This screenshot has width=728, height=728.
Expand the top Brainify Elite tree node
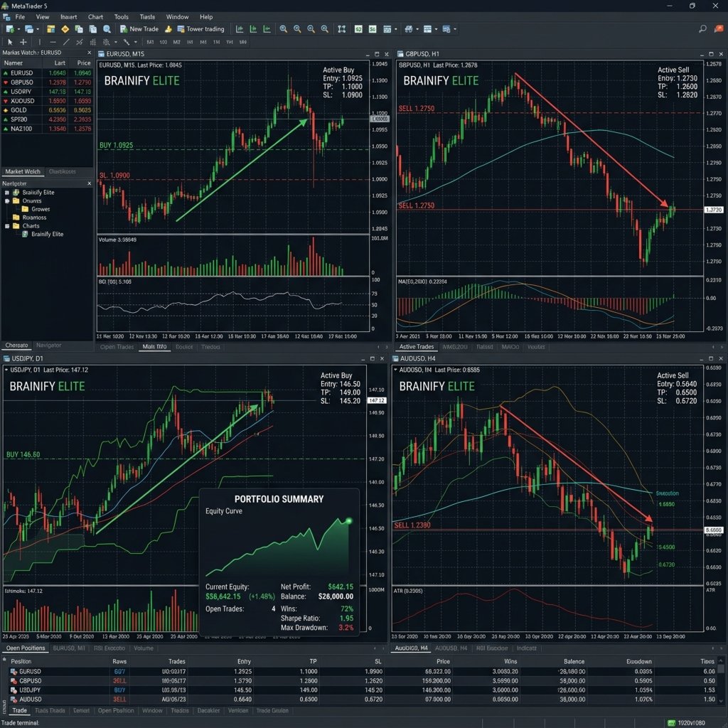tap(7, 192)
